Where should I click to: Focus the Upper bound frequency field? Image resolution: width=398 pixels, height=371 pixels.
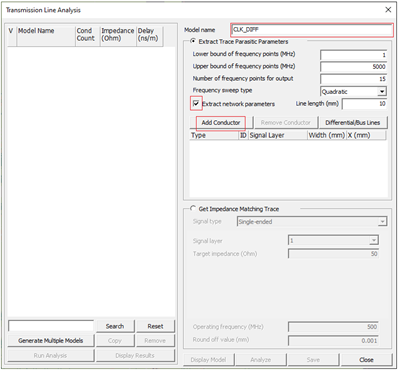(x=353, y=67)
